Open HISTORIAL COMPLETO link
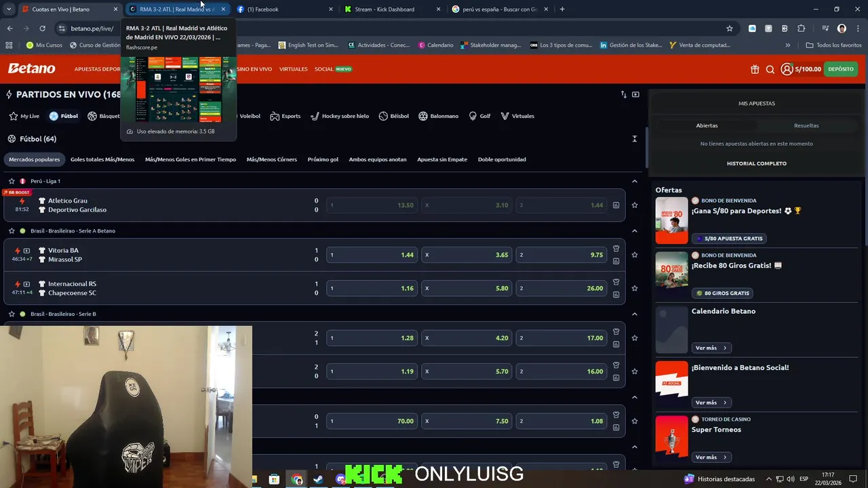This screenshot has height=488, width=868. (x=757, y=163)
